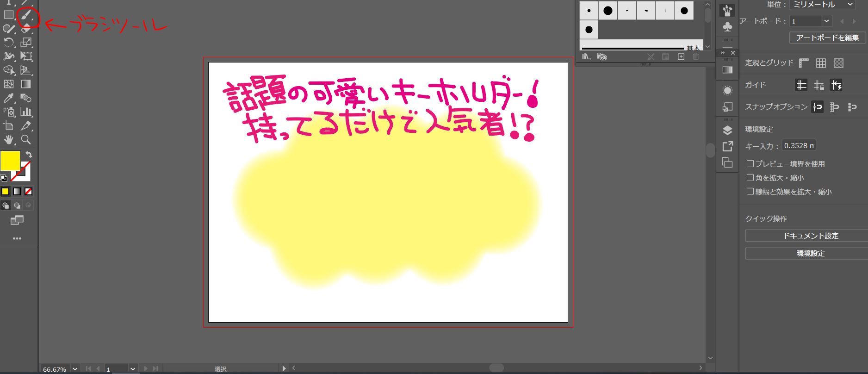The width and height of the screenshot is (868, 374).
Task: Select the Free Transform tool
Action: coord(26,56)
